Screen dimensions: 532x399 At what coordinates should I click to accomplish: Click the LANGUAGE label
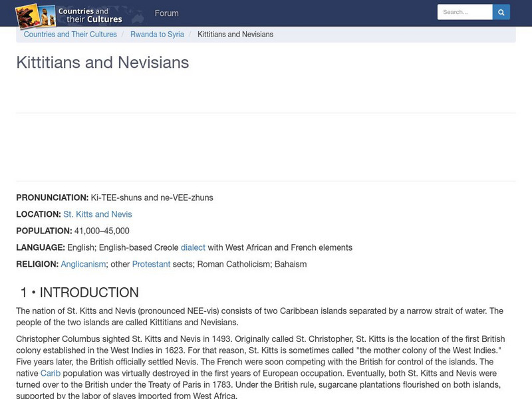click(41, 247)
